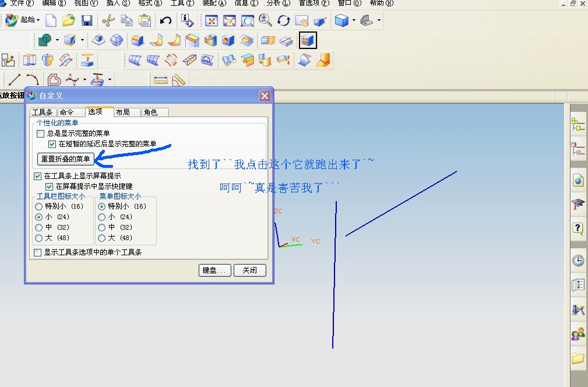Open the folder icon in right sidebar
588x387 pixels.
point(578,357)
